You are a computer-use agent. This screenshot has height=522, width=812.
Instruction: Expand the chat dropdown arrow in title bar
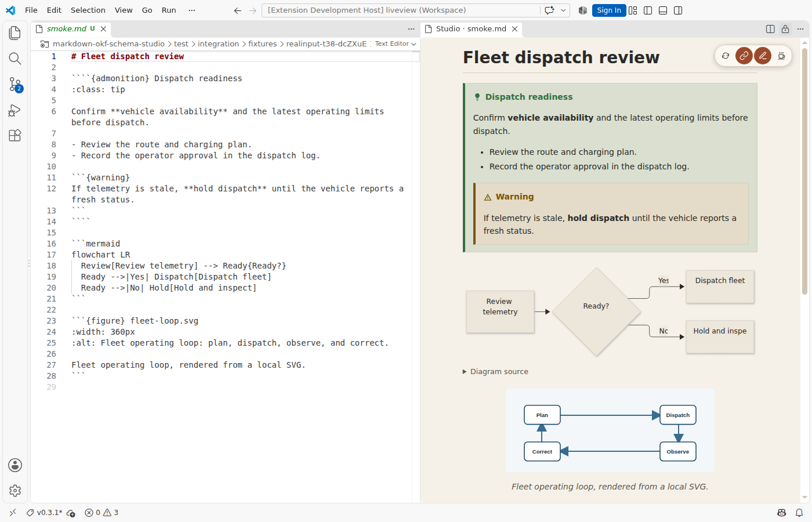[x=563, y=10]
